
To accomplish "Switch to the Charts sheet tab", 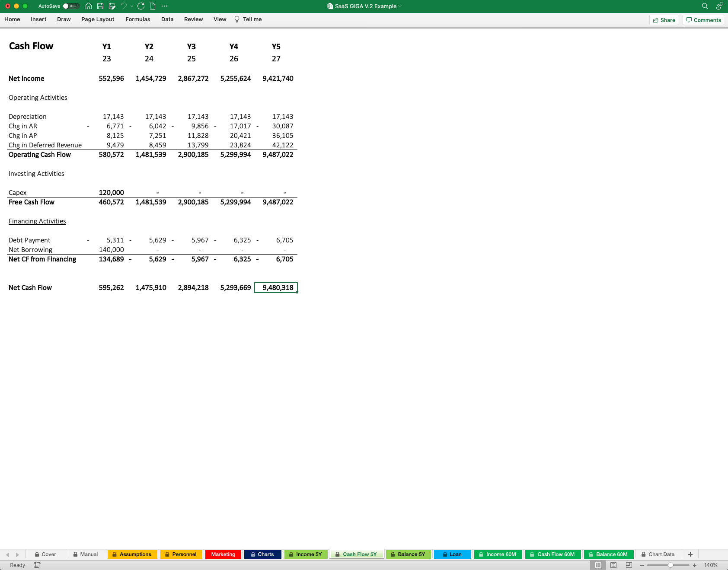I will pyautogui.click(x=262, y=554).
